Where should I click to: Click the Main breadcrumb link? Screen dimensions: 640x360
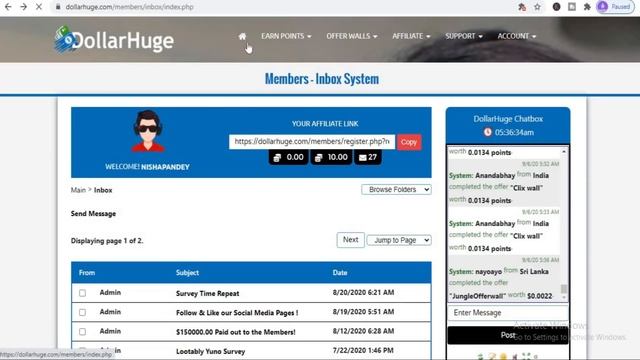[78, 190]
